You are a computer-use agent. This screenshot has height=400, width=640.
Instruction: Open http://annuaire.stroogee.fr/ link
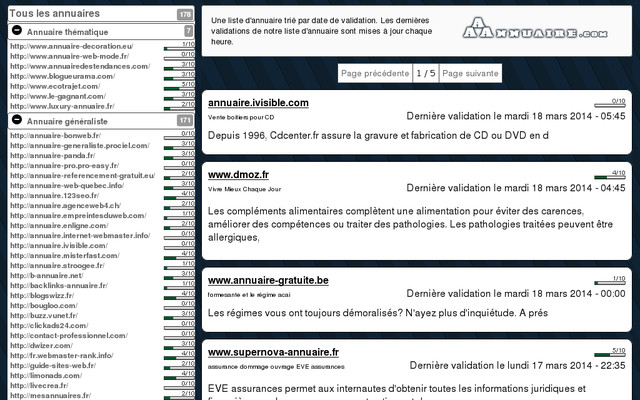tap(58, 266)
